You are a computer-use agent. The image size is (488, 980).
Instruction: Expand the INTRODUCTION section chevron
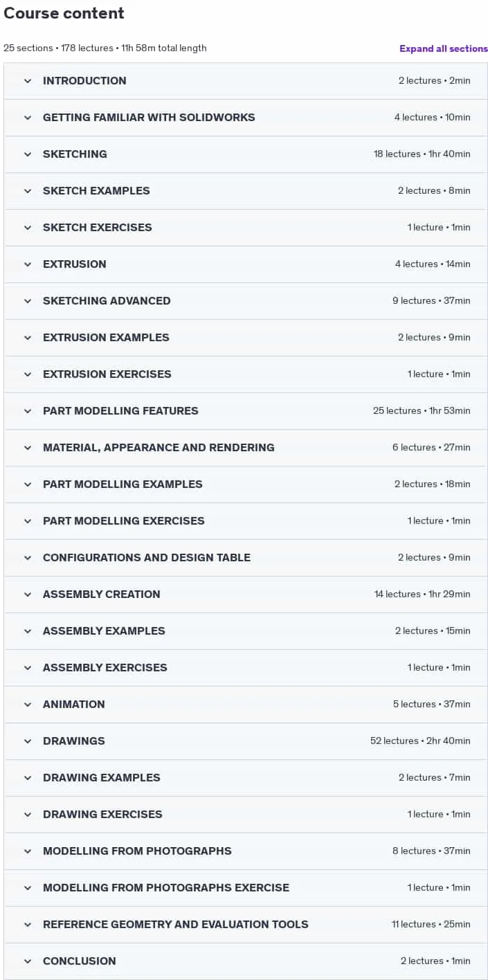coord(28,81)
